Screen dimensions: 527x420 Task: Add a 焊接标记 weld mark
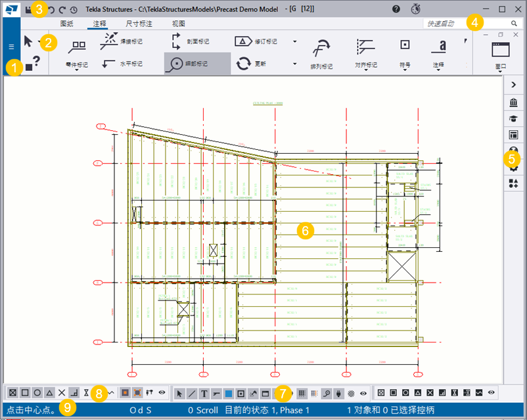click(x=121, y=41)
